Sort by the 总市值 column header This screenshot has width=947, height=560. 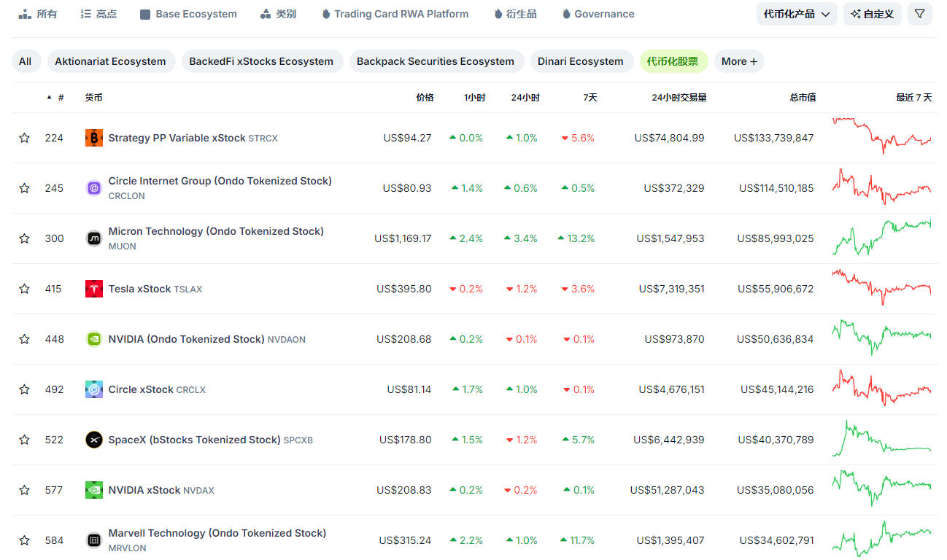coord(803,97)
